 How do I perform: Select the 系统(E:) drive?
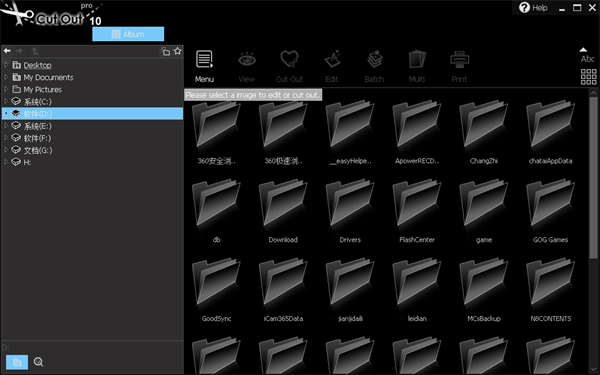tap(38, 126)
